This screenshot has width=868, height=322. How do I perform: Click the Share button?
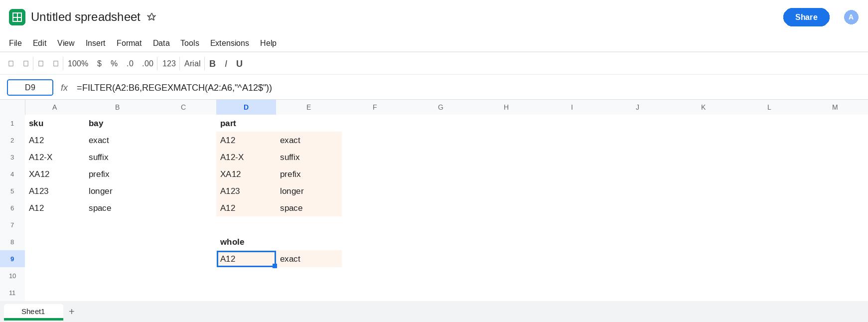[806, 17]
